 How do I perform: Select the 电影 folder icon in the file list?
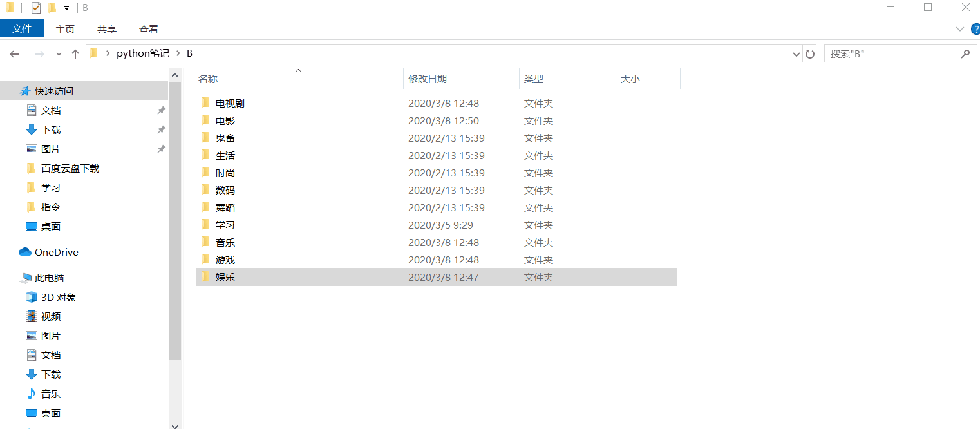coord(205,120)
